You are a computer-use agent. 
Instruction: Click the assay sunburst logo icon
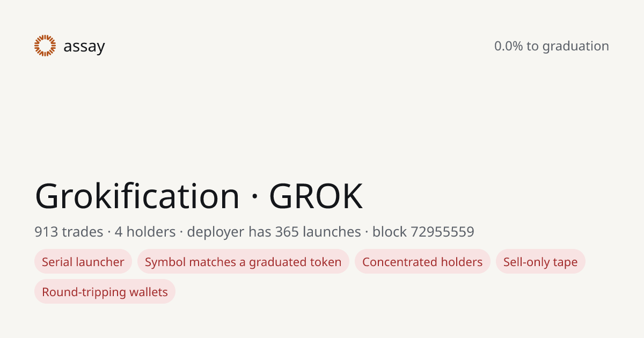pyautogui.click(x=45, y=46)
